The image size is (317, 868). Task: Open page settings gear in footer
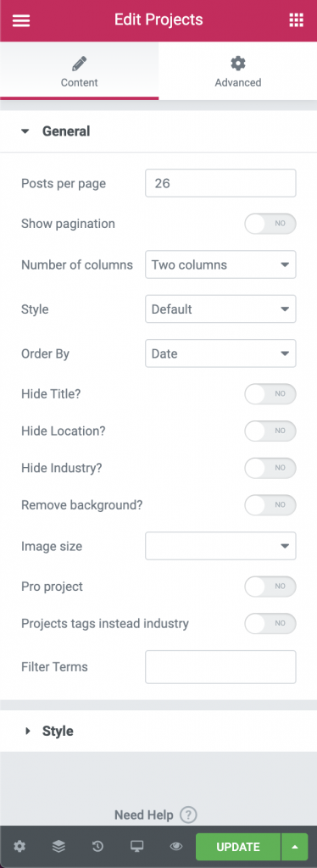[19, 847]
